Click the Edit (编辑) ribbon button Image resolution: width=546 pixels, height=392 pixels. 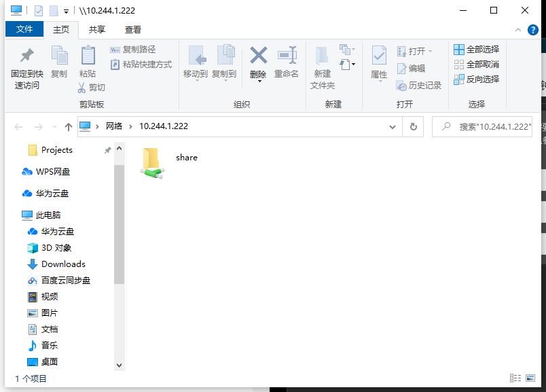(x=411, y=69)
